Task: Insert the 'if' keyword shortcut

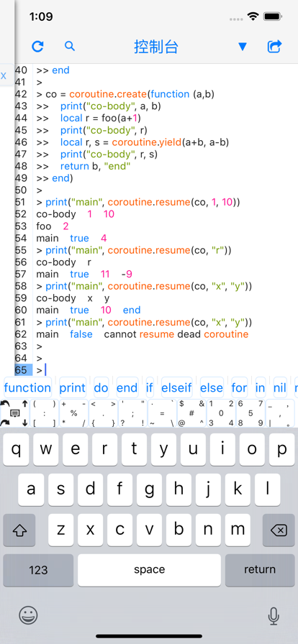Action: (150, 387)
